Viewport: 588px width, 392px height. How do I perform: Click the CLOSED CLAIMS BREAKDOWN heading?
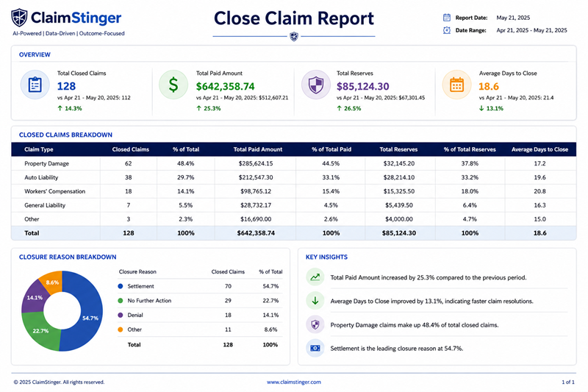[x=65, y=135]
